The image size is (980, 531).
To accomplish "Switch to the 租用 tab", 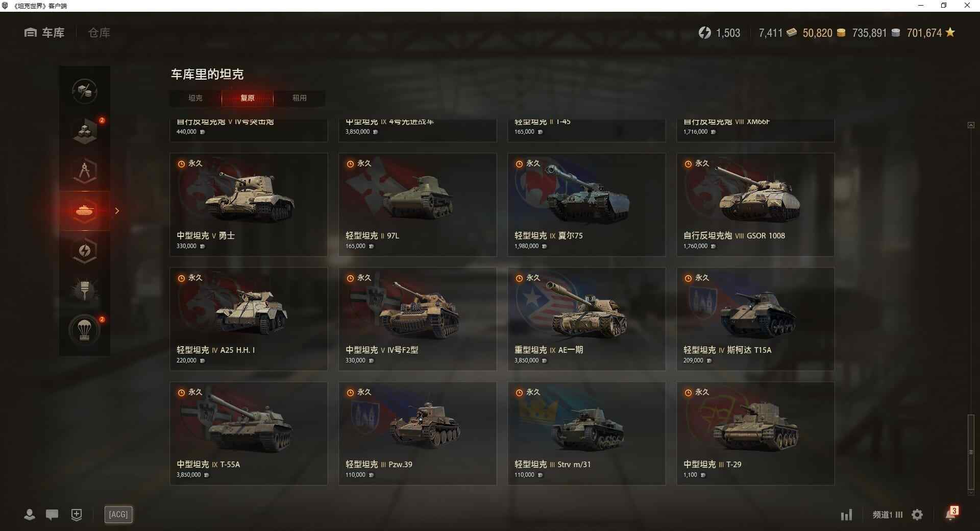I will (300, 98).
